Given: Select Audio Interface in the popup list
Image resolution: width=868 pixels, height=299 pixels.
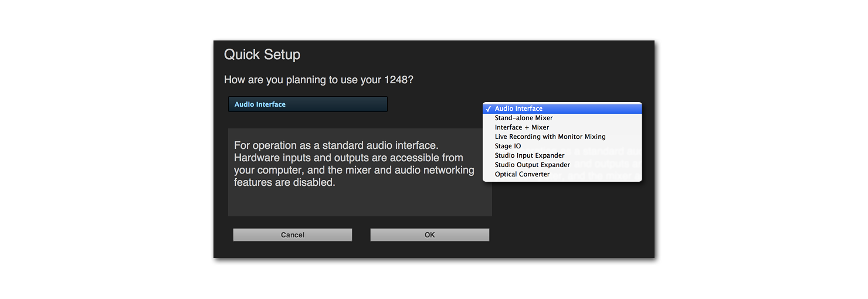Looking at the screenshot, I should tap(518, 108).
